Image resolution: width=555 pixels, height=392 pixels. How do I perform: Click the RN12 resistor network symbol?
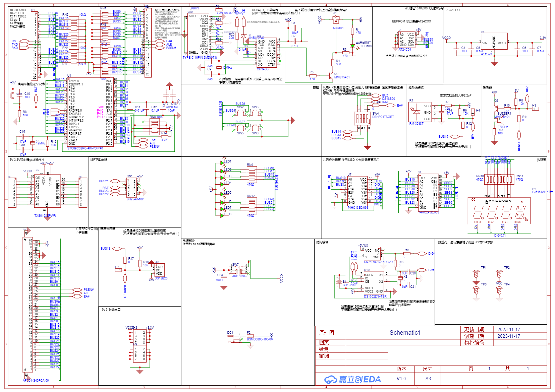click(x=252, y=205)
